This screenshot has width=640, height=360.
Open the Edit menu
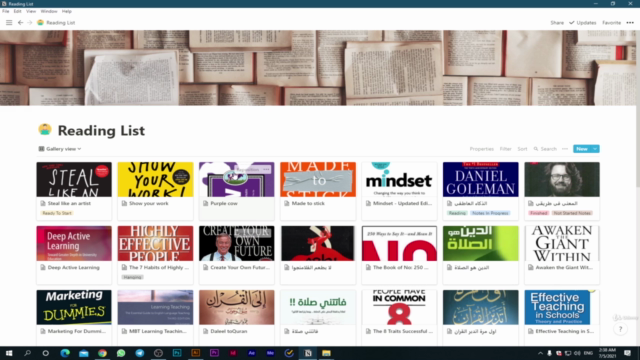(18, 11)
